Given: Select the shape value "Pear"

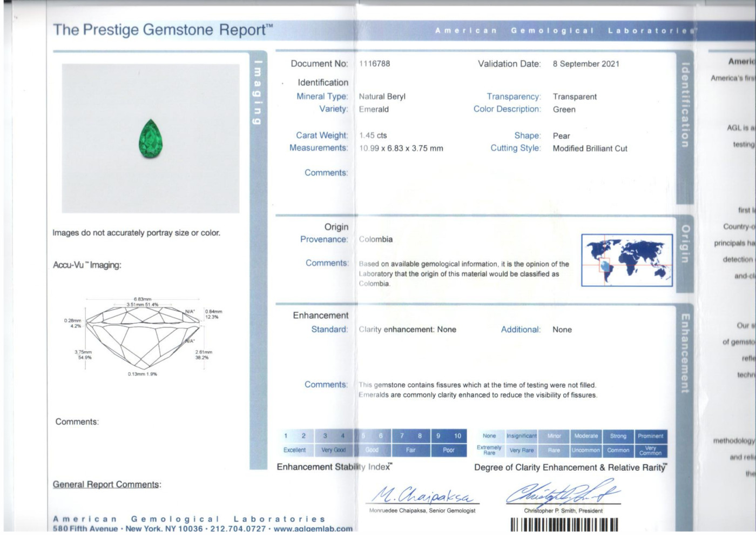Looking at the screenshot, I should pyautogui.click(x=561, y=136).
